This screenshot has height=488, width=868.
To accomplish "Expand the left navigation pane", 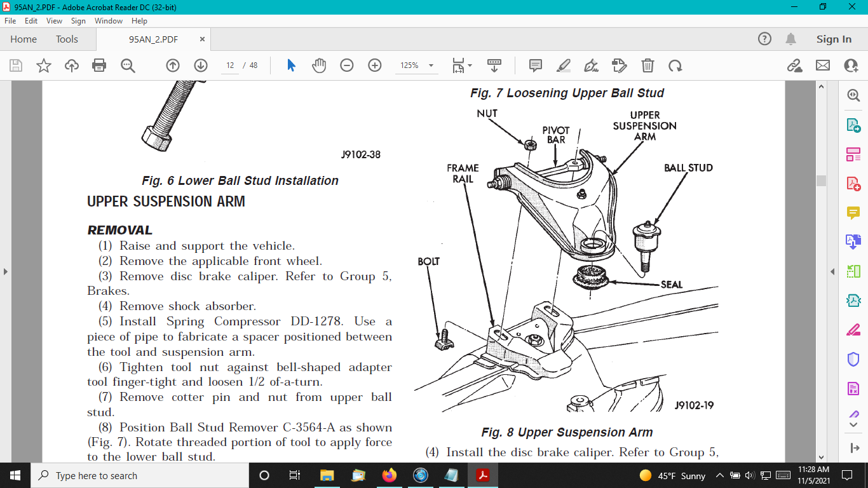I will click(6, 271).
